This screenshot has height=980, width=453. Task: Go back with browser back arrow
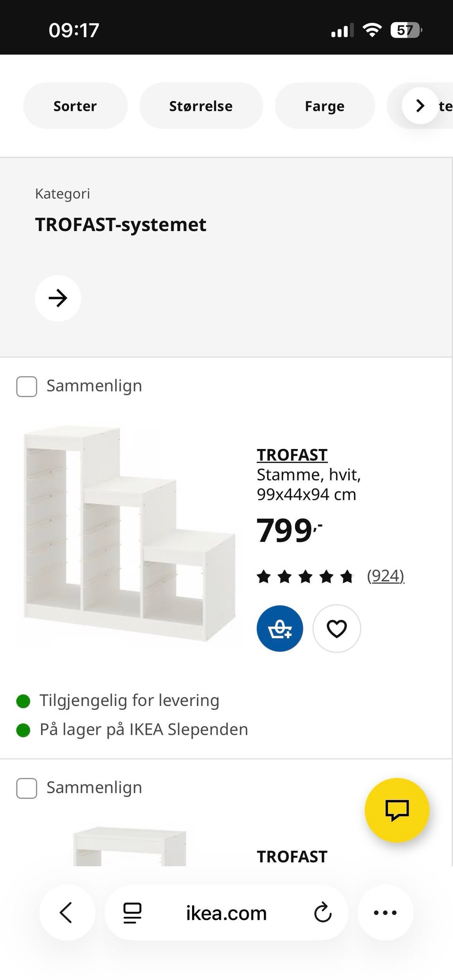coord(67,912)
